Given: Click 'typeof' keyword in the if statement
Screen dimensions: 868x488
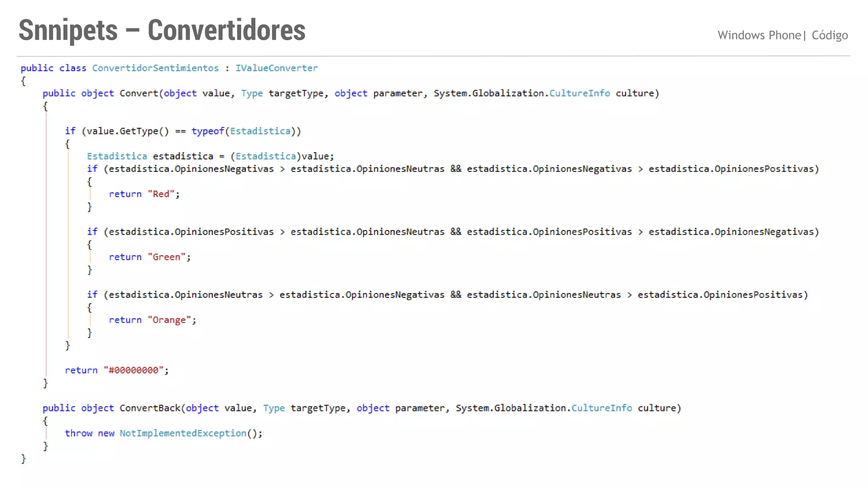Looking at the screenshot, I should (208, 131).
